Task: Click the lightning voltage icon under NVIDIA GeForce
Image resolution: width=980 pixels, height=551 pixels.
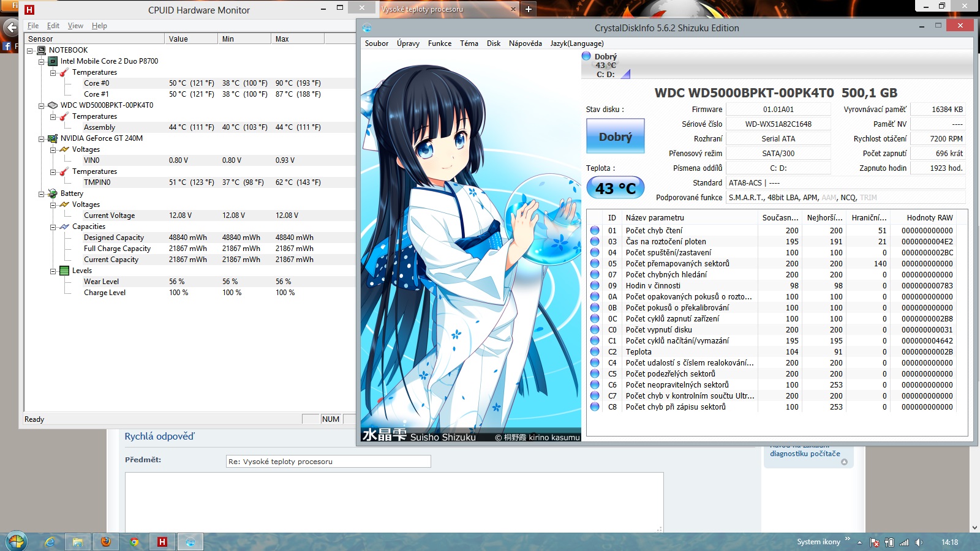Action: coord(64,149)
